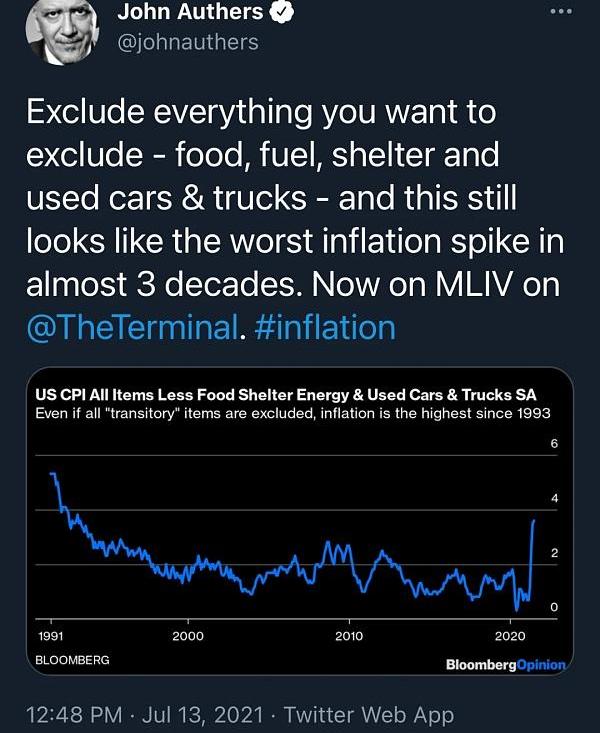Click the BLOOMBERG source label
Image resolution: width=600 pixels, height=733 pixels.
[72, 660]
